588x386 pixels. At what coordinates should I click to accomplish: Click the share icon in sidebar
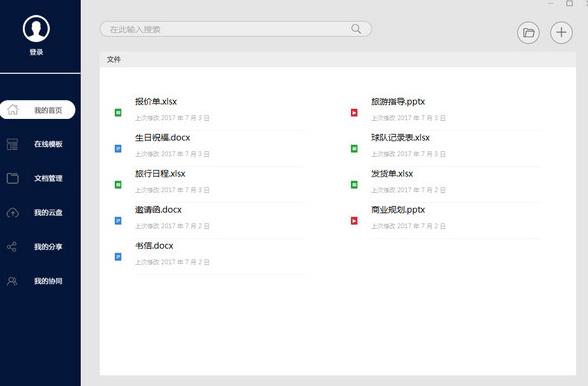tap(12, 247)
